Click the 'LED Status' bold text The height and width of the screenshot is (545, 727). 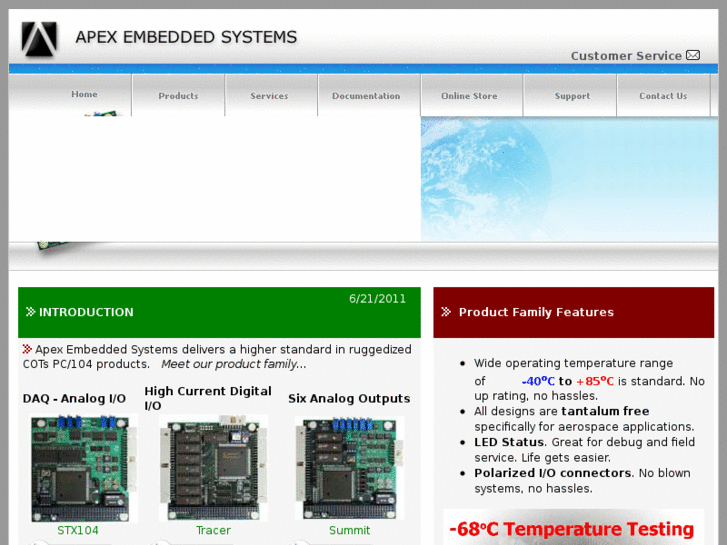pos(509,442)
